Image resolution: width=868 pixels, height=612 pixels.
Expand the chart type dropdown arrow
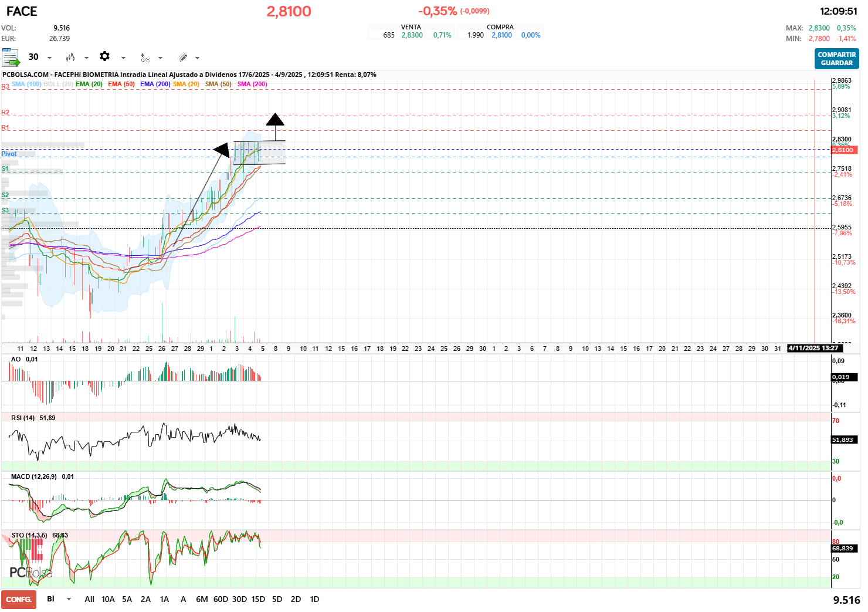[x=86, y=58]
